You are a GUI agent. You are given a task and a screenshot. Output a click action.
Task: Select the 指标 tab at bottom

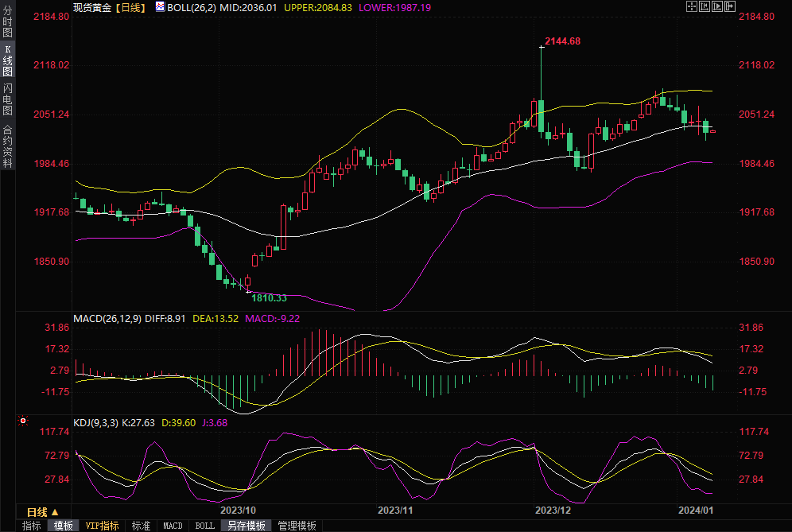point(32,526)
